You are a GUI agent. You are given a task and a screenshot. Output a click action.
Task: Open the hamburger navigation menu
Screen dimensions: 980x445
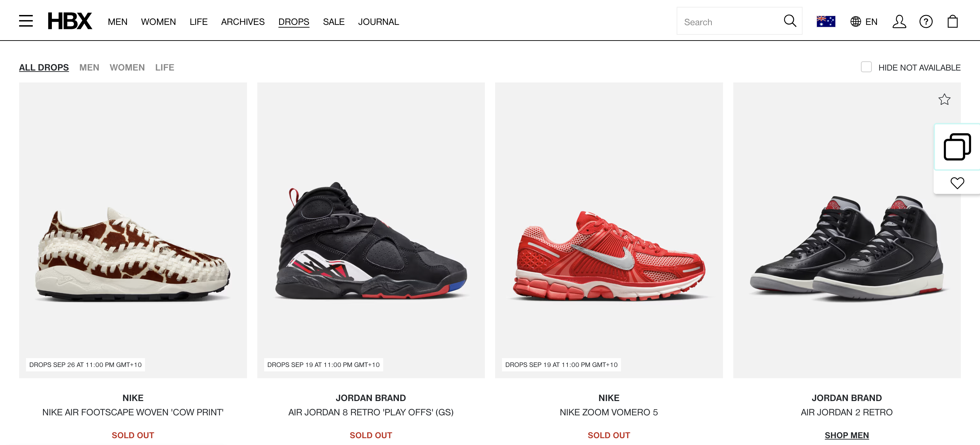point(26,21)
